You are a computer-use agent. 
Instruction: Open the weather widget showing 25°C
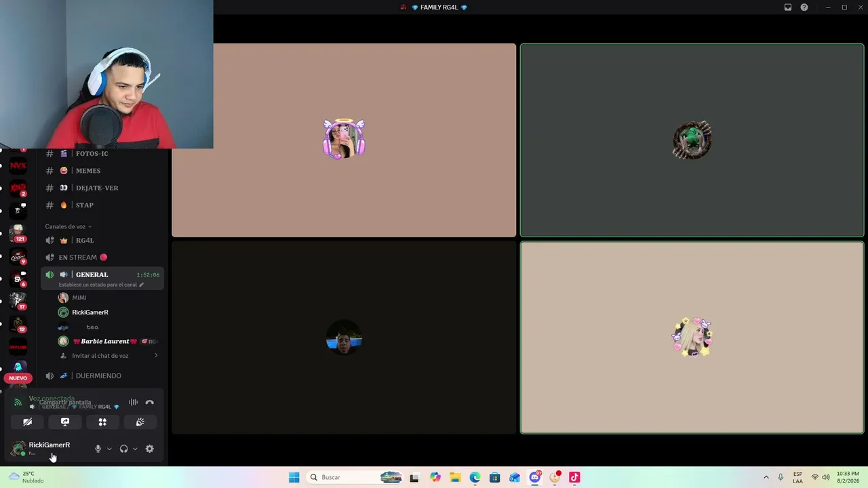pyautogui.click(x=26, y=477)
